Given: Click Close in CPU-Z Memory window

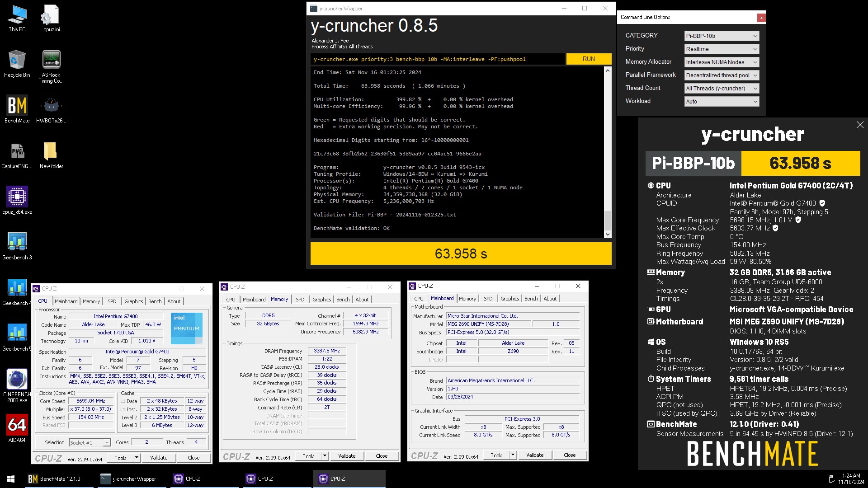Looking at the screenshot, I should tap(382, 456).
